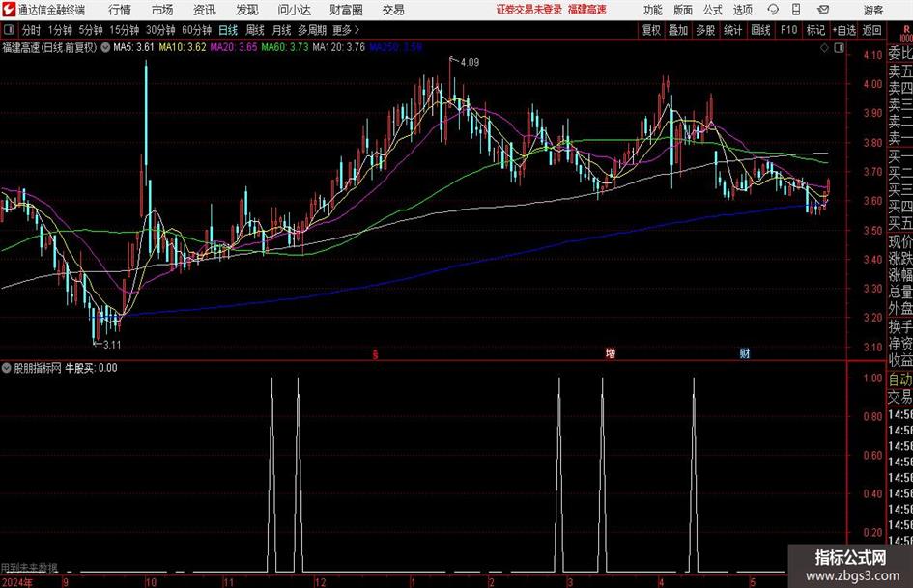This screenshot has width=913, height=588.
Task: Click the MA20: 3.65 indicator label
Action: (x=234, y=47)
